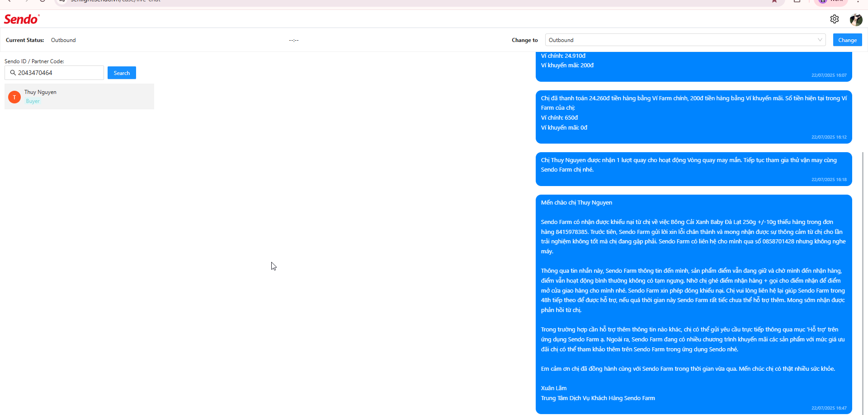Image resolution: width=868 pixels, height=415 pixels.
Task: Click the 'Ví khuyến mãi: 0đ' line
Action: click(564, 128)
